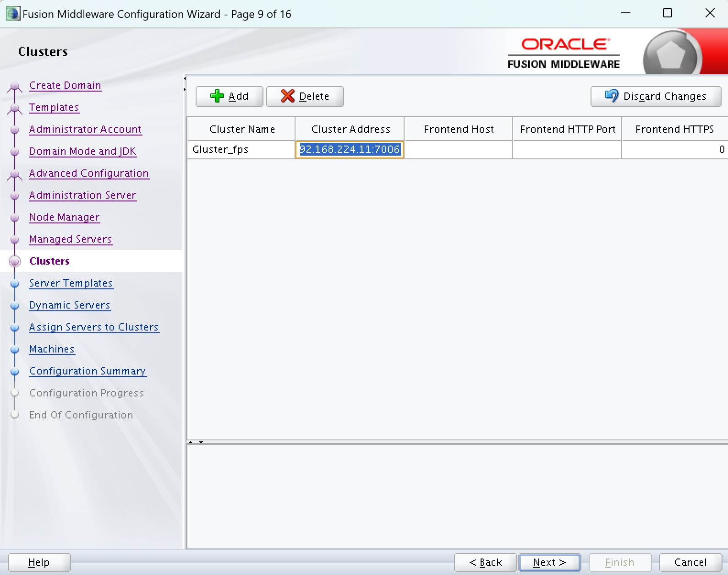Click the red X Delete icon
Viewport: 728px width, 575px height.
coord(288,96)
